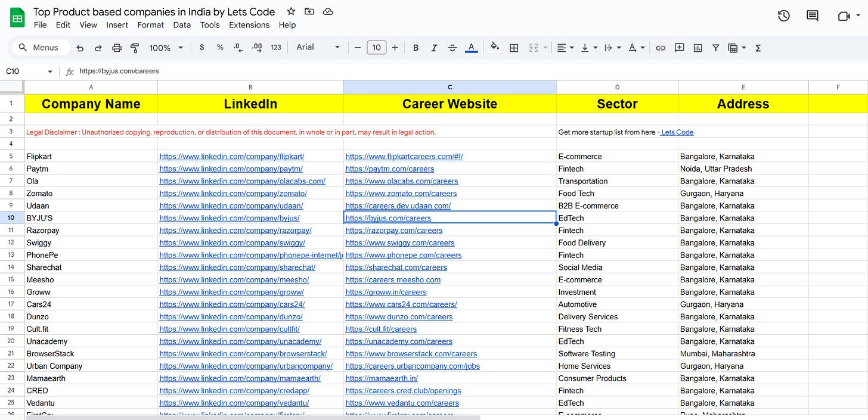868x420 pixels.
Task: Open the text color picker
Action: (471, 48)
